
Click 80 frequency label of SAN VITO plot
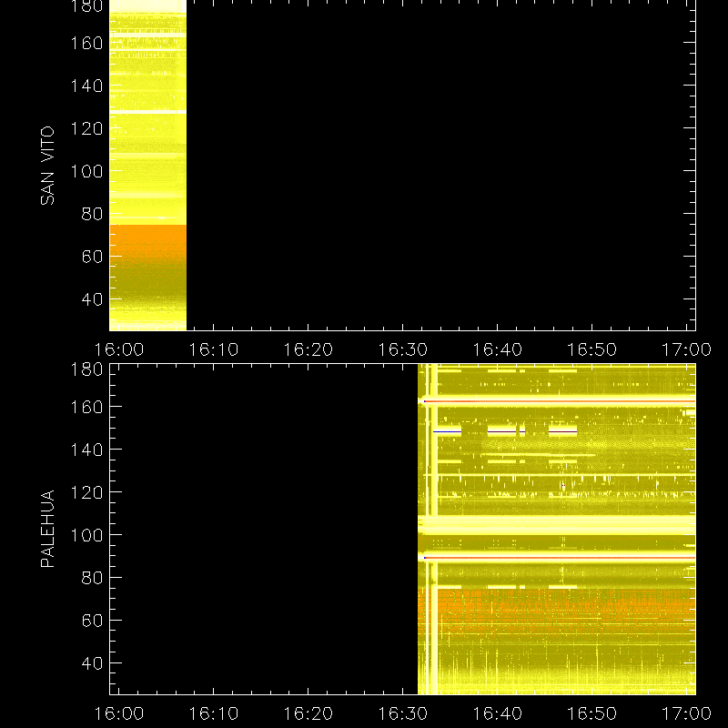(92, 214)
